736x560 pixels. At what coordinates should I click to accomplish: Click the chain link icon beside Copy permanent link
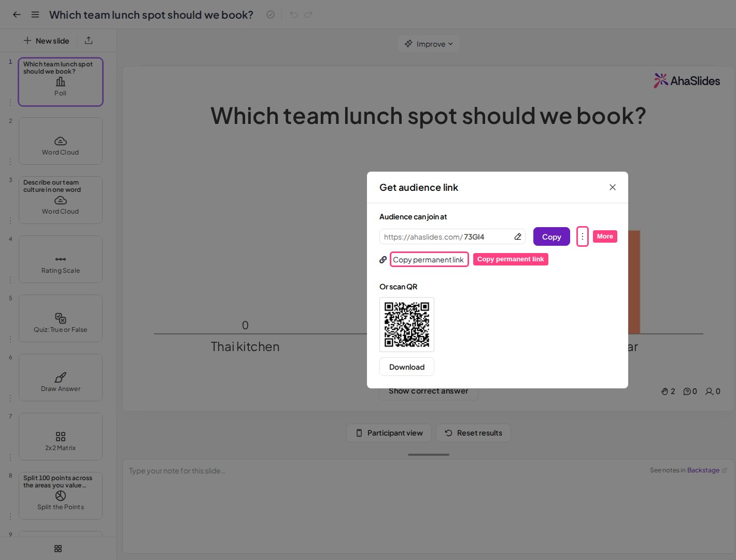coord(383,260)
